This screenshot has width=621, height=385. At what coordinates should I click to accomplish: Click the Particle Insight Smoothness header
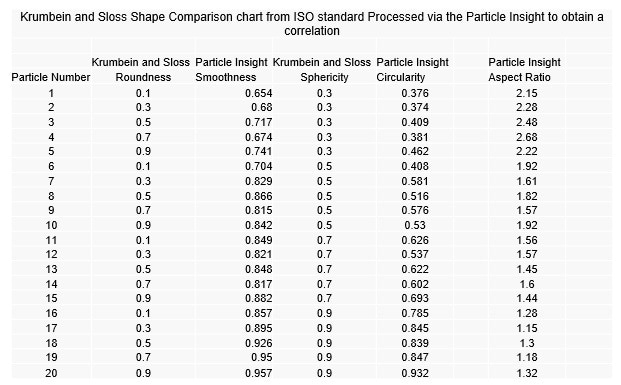click(x=232, y=70)
